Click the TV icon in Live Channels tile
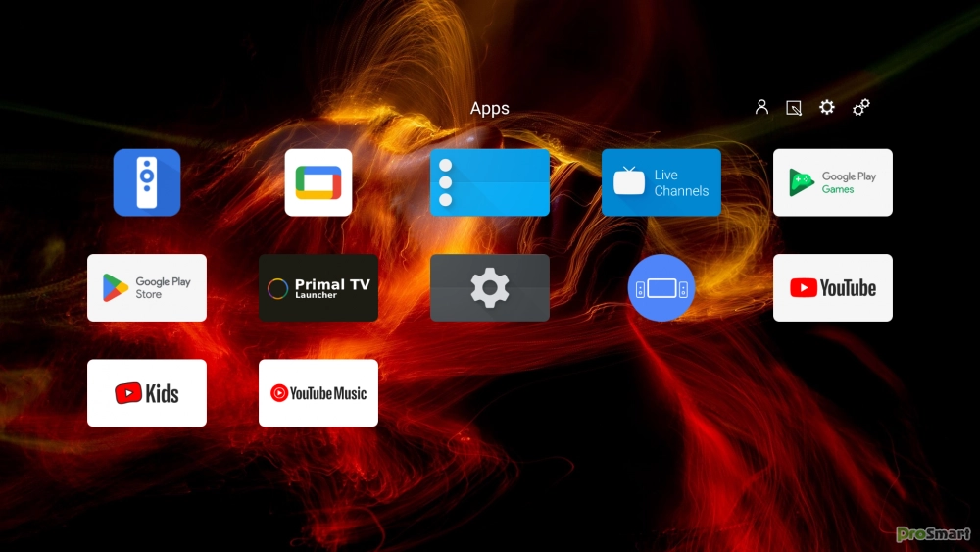980x552 pixels. pos(629,181)
